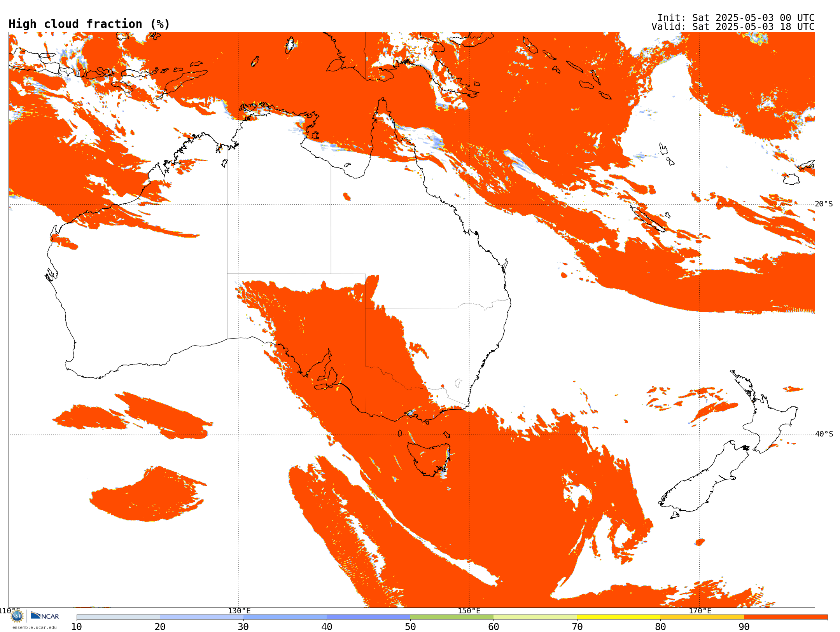Image resolution: width=840 pixels, height=632 pixels.
Task: Click the 170°E longitude label
Action: pyautogui.click(x=700, y=611)
